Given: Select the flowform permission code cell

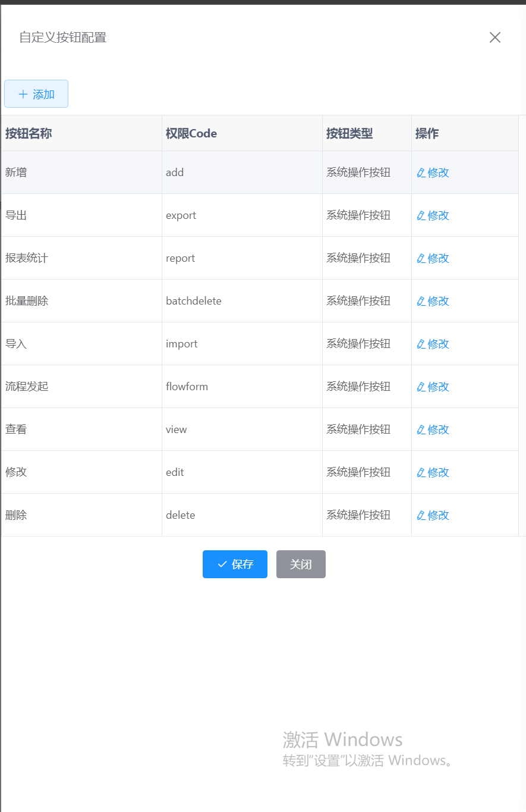Looking at the screenshot, I should [x=187, y=387].
